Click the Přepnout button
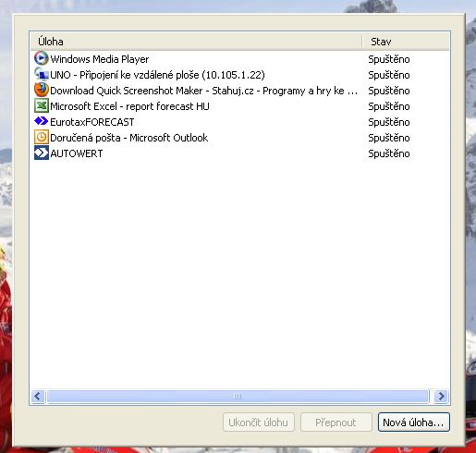Viewport: 476px width, 453px height. 336,422
